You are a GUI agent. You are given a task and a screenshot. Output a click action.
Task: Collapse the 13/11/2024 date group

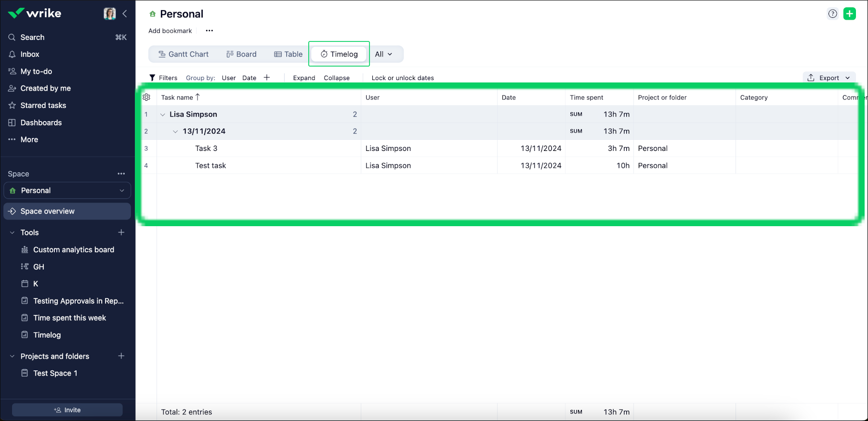(x=175, y=132)
